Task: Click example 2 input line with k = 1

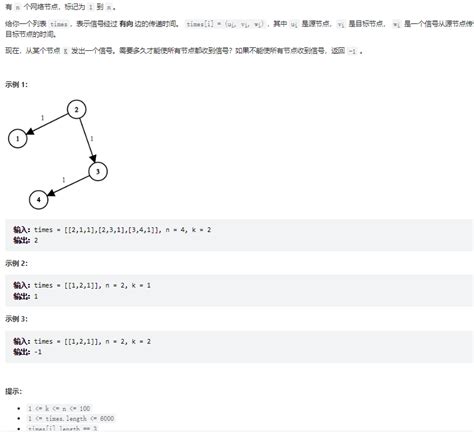Action: point(82,285)
